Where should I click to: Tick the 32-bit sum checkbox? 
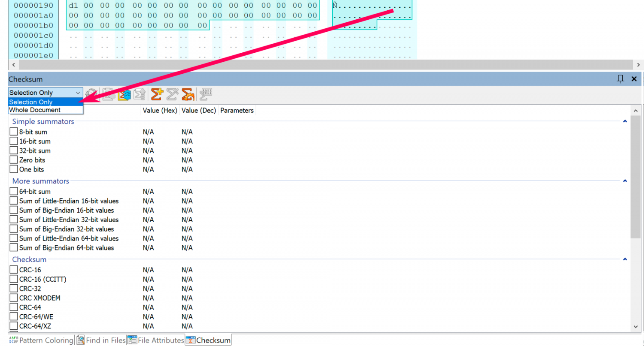[x=14, y=150]
